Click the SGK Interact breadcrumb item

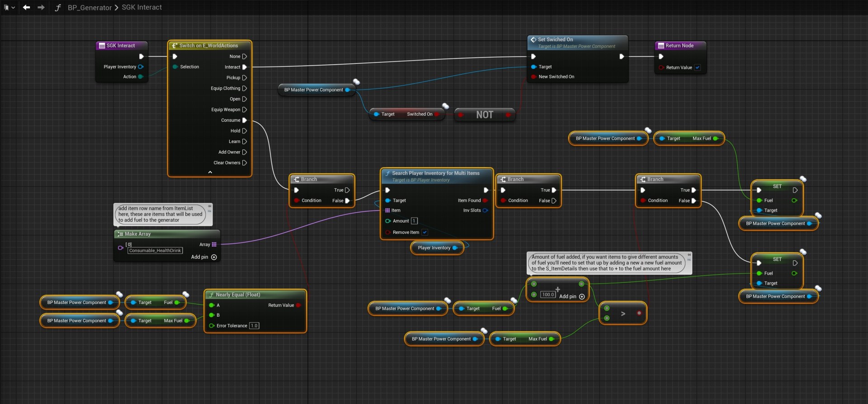pyautogui.click(x=142, y=8)
